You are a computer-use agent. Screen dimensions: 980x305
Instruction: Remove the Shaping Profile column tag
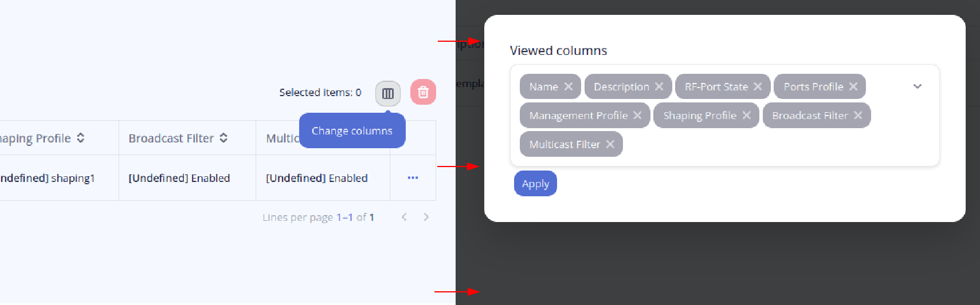click(x=746, y=115)
